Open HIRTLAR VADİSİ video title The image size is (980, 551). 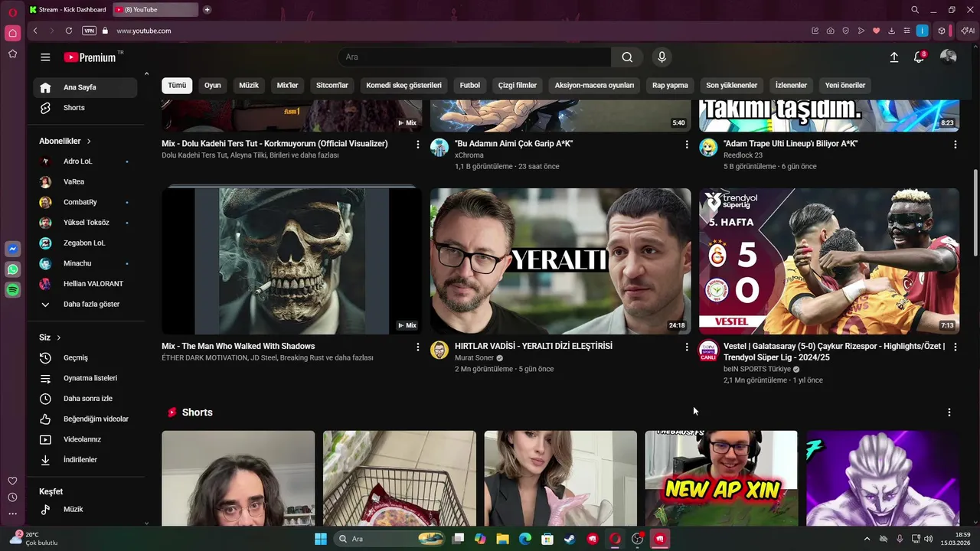[x=534, y=347]
